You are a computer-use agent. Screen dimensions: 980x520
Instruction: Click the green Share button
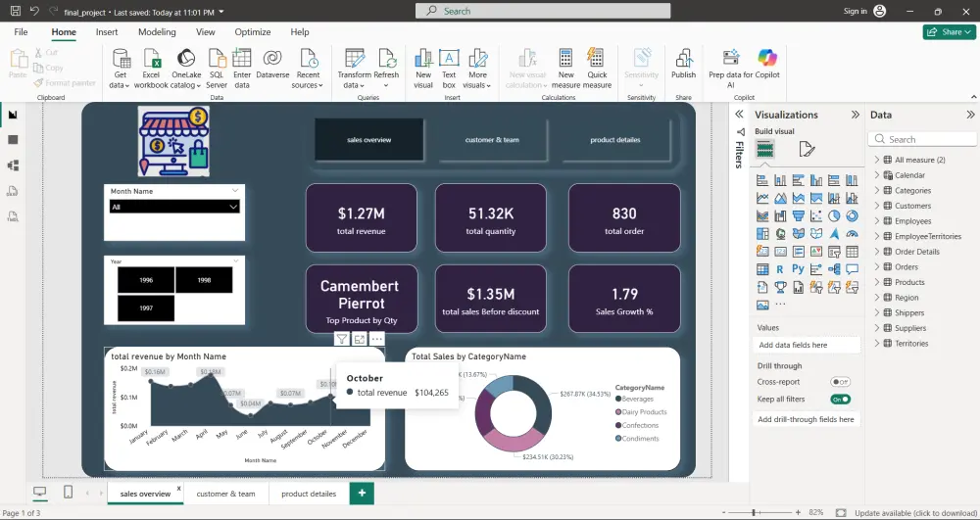click(x=949, y=32)
